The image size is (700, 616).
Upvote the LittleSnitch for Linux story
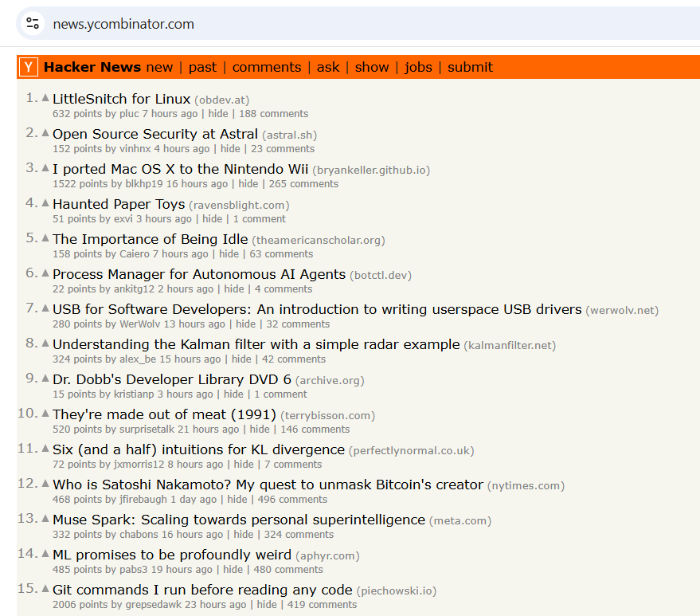click(45, 98)
